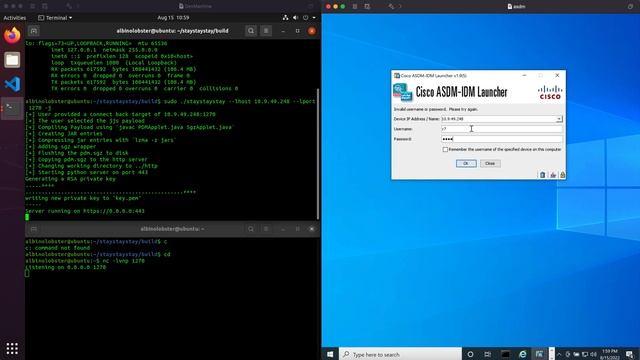Click search icon in top terminal titlebar
The image size is (640, 360).
251,31
